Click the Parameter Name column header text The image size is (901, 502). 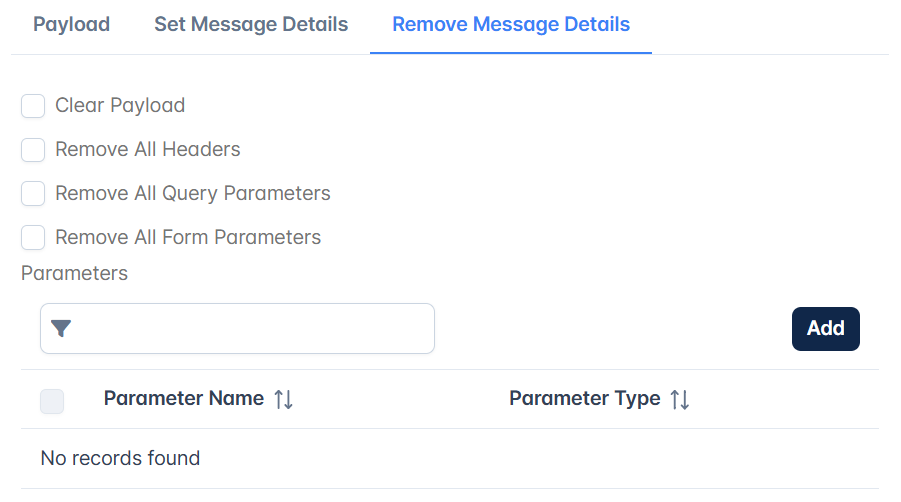pyautogui.click(x=184, y=398)
